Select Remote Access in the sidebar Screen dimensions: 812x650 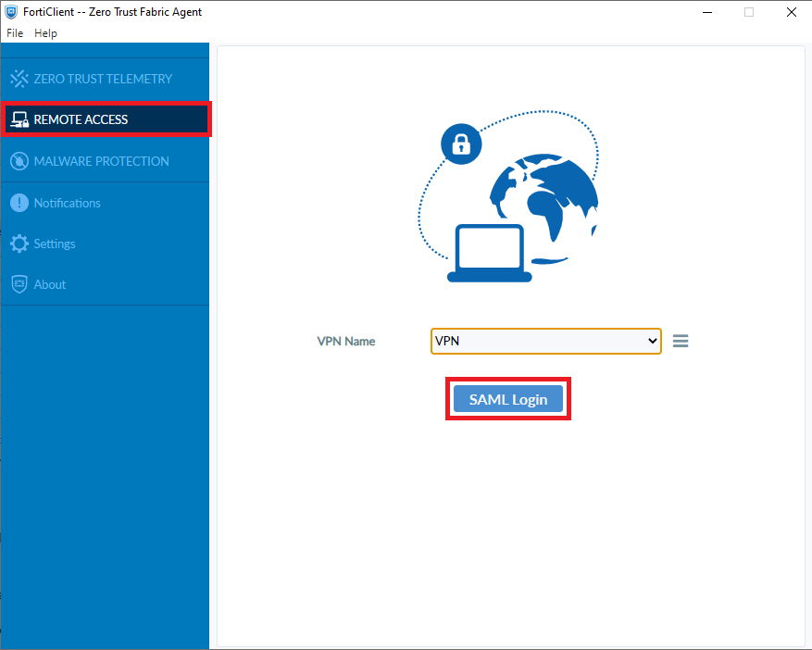pos(106,119)
